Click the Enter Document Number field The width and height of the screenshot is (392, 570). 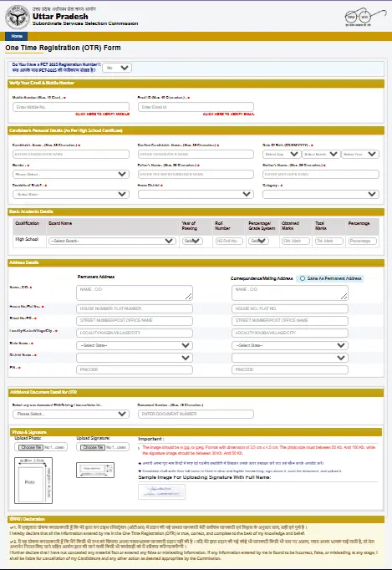(196, 414)
